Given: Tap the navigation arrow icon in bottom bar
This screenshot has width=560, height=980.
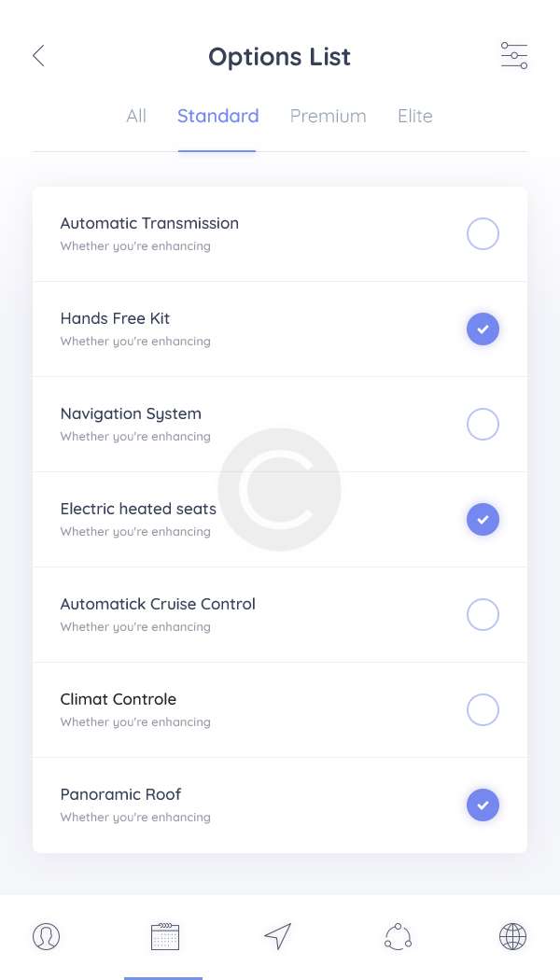Looking at the screenshot, I should (x=278, y=936).
